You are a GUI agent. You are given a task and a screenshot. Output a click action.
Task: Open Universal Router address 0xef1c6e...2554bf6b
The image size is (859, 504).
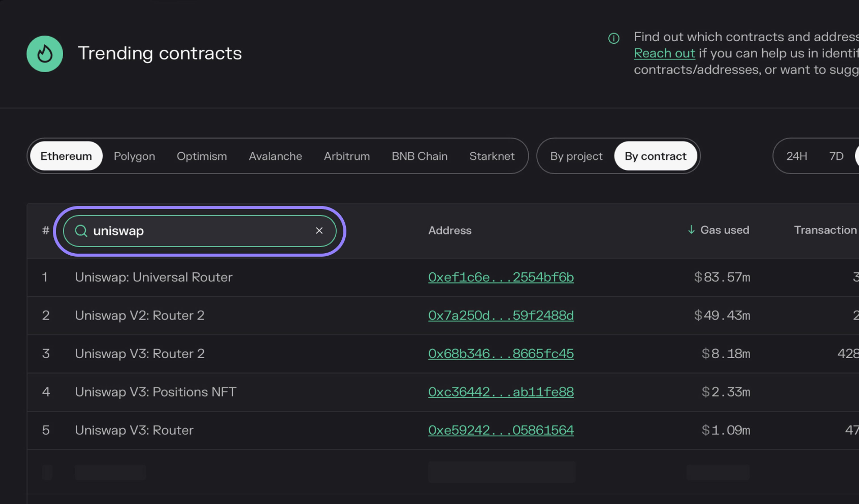501,277
